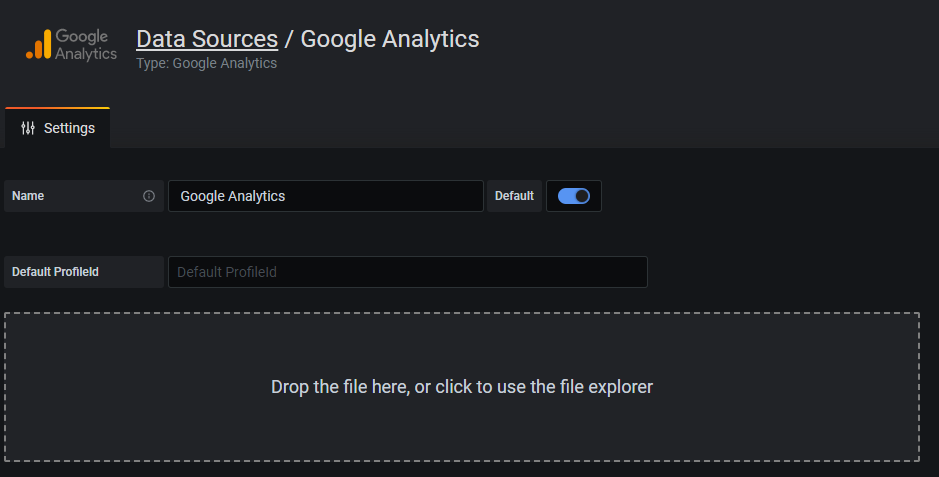Focus the Default ProfileId text box
This screenshot has width=939, height=477.
(x=408, y=272)
